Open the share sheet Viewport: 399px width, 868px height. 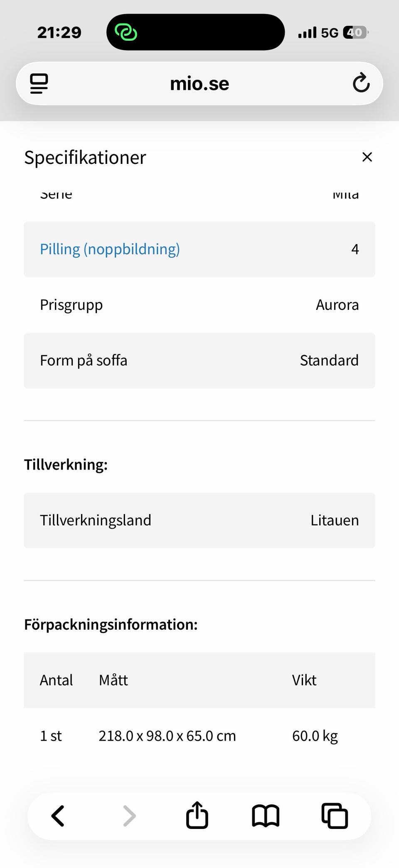pyautogui.click(x=197, y=816)
